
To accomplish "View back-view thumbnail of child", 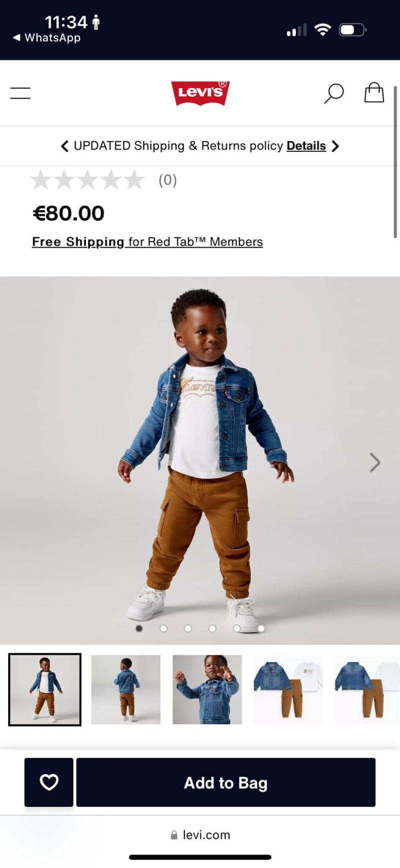I will [x=126, y=689].
